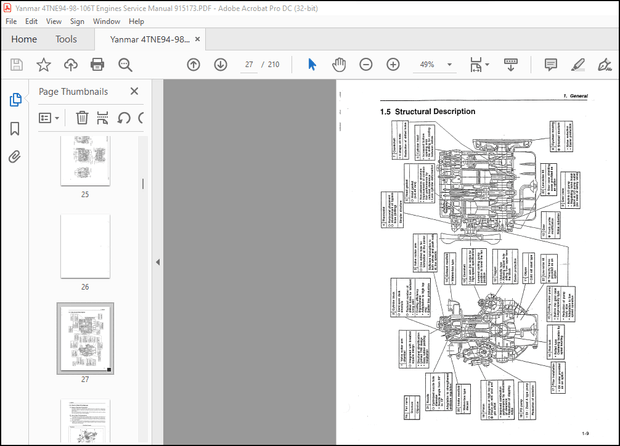Switch to the Tools tab
The width and height of the screenshot is (620, 446).
coord(66,39)
